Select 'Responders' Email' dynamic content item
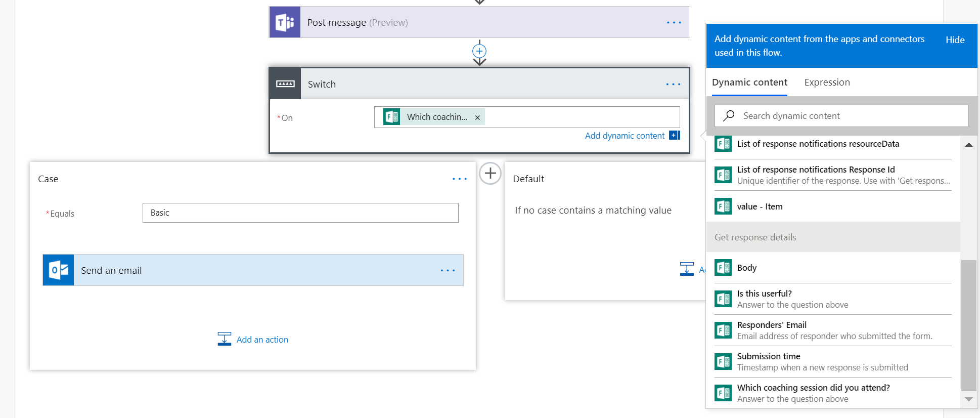This screenshot has width=980, height=418. (x=771, y=325)
